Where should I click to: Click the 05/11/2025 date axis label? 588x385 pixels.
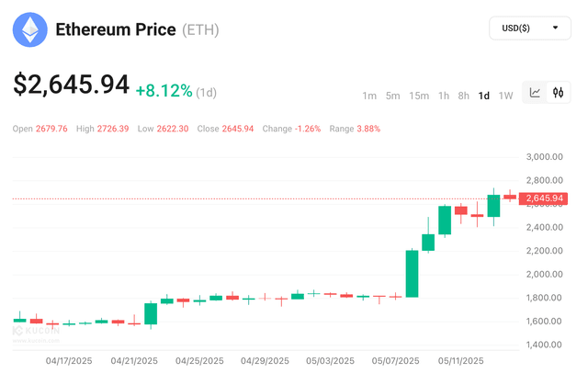coord(461,360)
